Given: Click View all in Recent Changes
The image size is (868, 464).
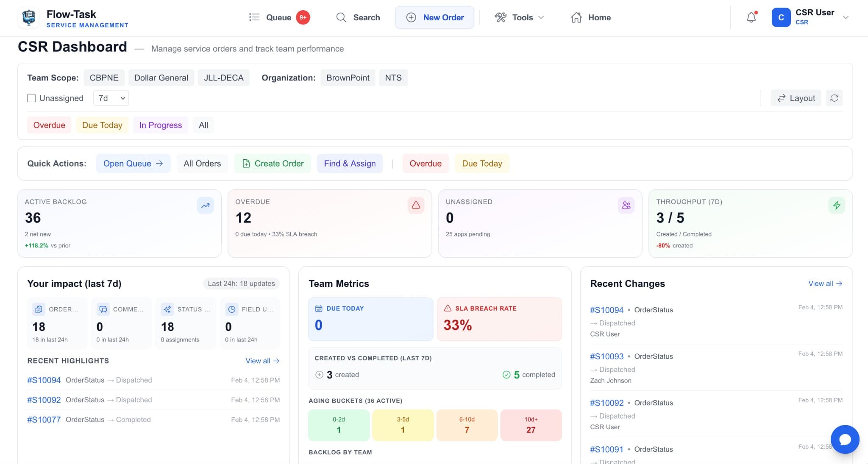Looking at the screenshot, I should click(825, 284).
